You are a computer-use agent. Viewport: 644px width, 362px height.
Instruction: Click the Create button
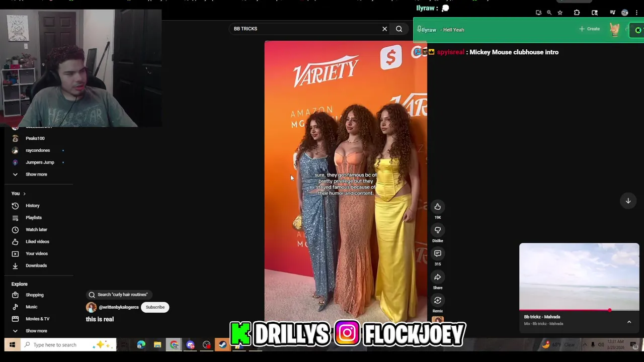(589, 29)
